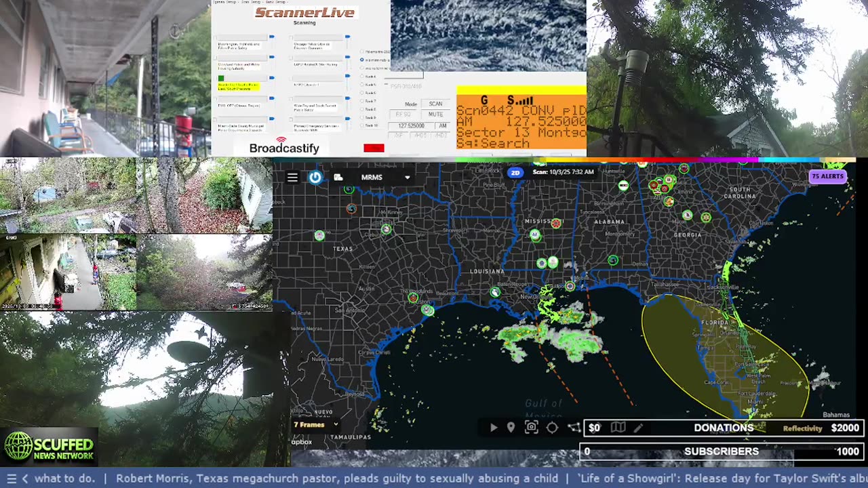Click the SUBSCRIBERS progress bar

click(722, 451)
